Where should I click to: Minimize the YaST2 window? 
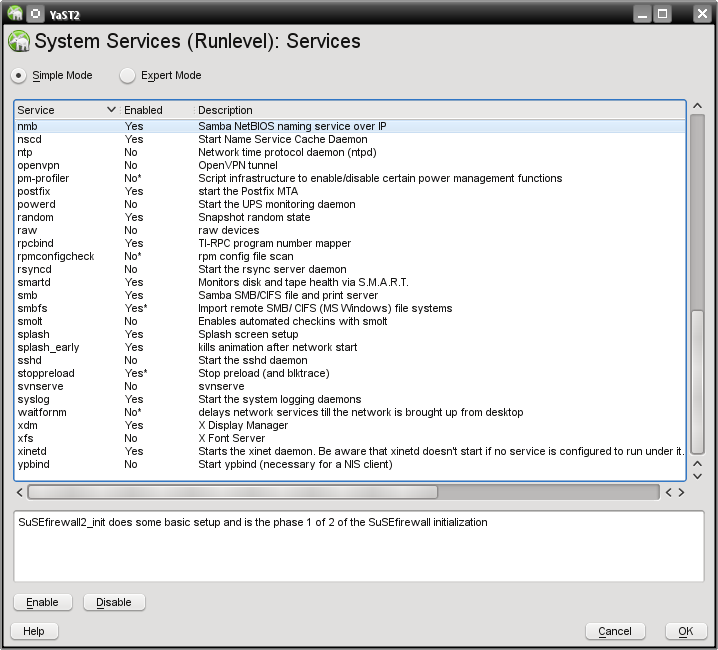[x=642, y=14]
